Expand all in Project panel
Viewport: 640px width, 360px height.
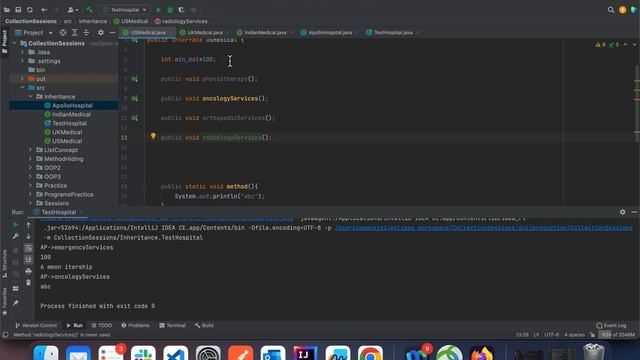(x=75, y=33)
